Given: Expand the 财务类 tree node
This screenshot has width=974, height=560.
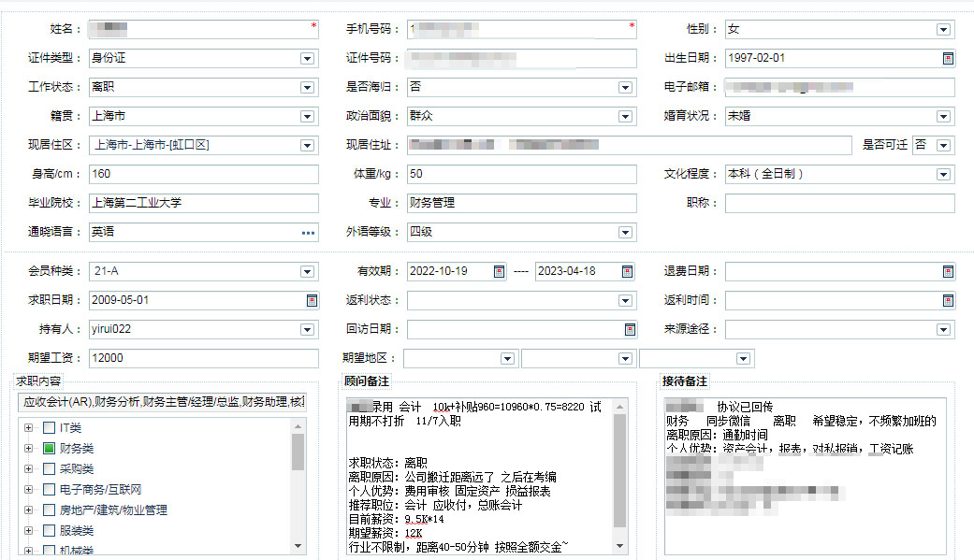Looking at the screenshot, I should point(28,448).
